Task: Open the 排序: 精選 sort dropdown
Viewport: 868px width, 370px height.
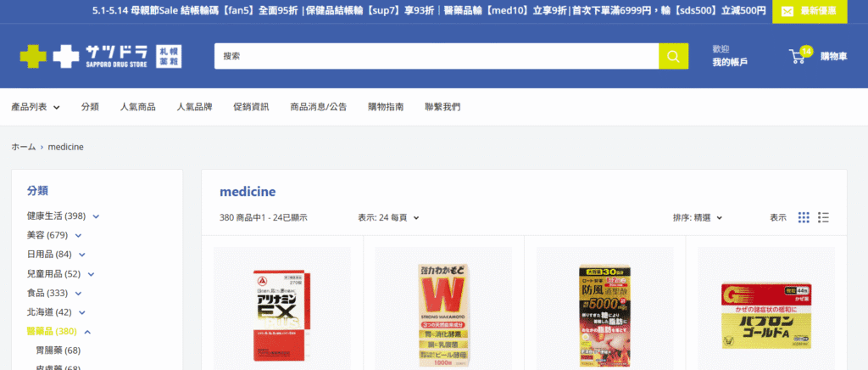Action: (698, 218)
